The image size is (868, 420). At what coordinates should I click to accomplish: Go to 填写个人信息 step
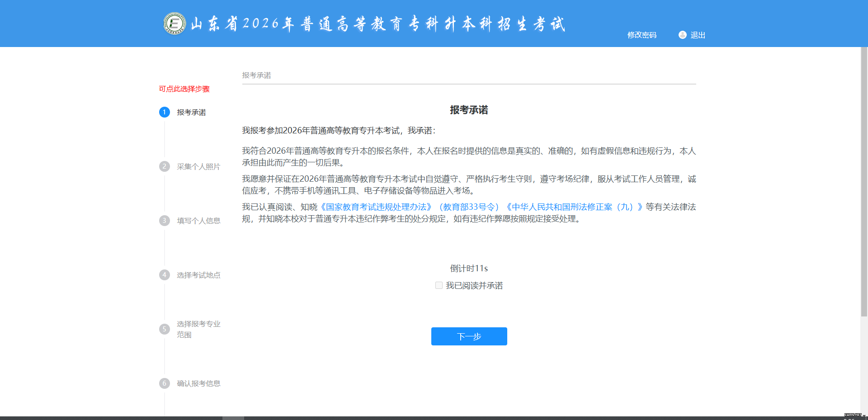pyautogui.click(x=198, y=221)
